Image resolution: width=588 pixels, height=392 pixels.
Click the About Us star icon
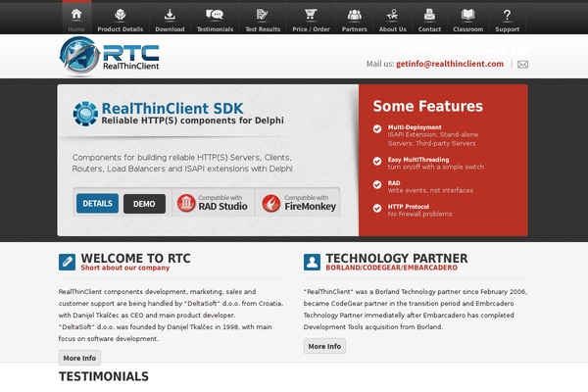[392, 15]
